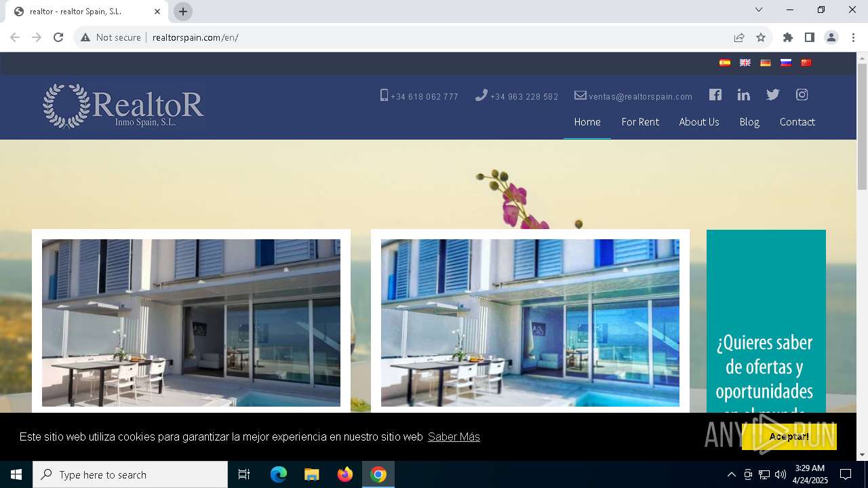Bookmark this tab with the star
The image size is (868, 488).
pyautogui.click(x=761, y=37)
